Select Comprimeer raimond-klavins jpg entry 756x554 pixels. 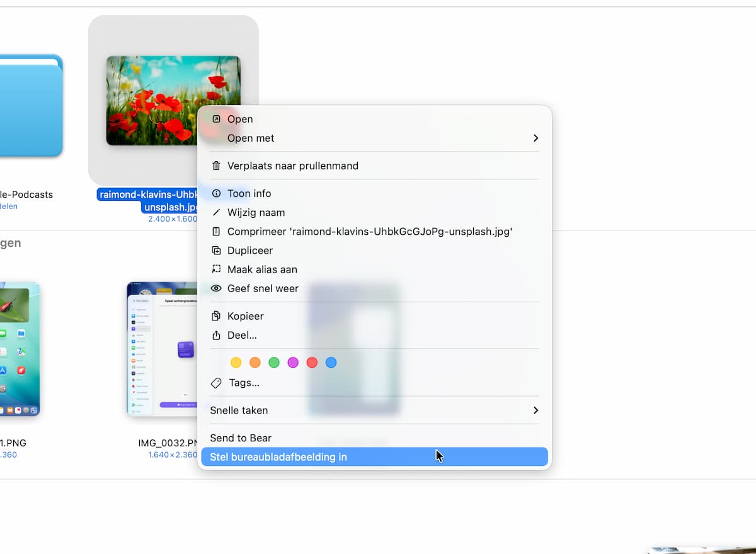pos(375,231)
